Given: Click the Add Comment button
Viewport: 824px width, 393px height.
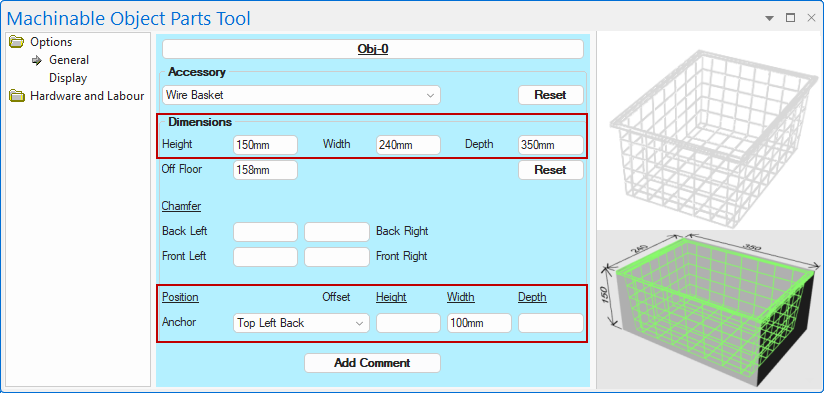Looking at the screenshot, I should tap(372, 363).
